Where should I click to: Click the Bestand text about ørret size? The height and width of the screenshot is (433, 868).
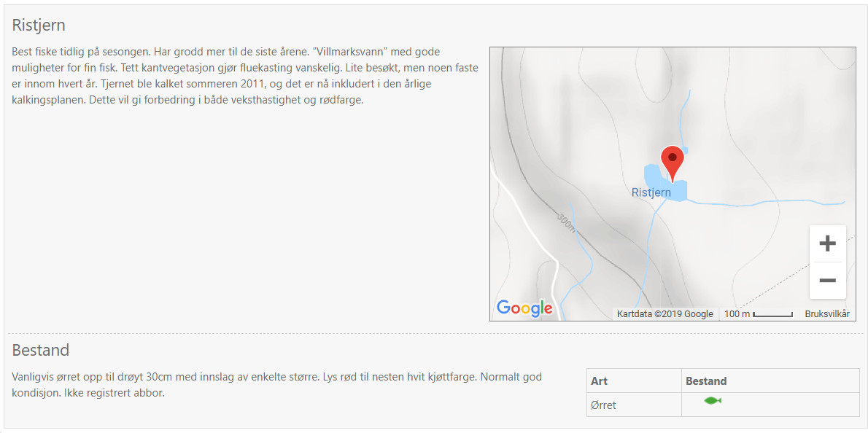276,386
